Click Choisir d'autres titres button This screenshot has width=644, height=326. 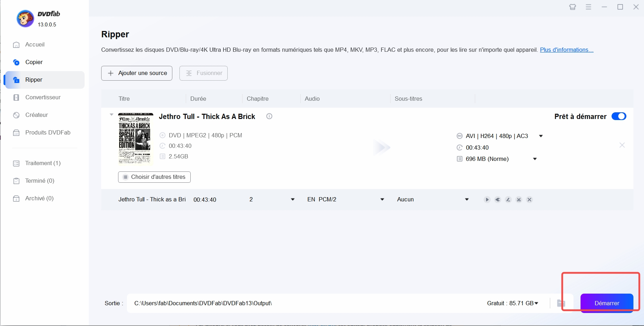click(x=154, y=177)
